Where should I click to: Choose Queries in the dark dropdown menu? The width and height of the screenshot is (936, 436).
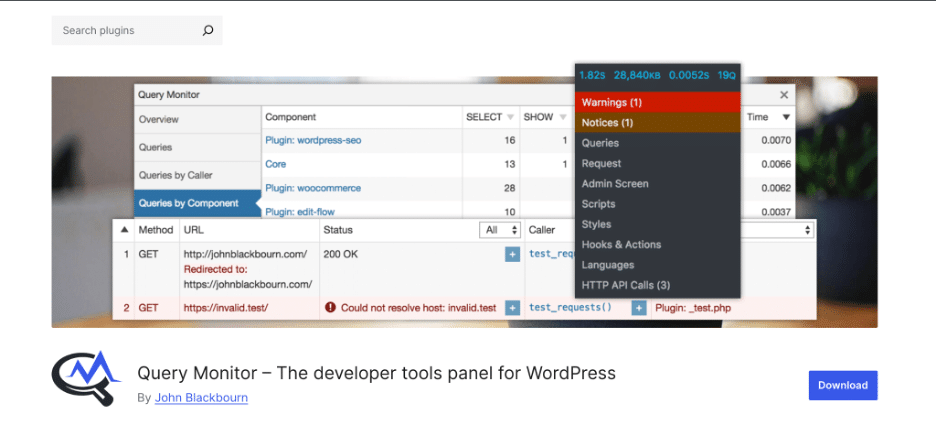pyautogui.click(x=657, y=143)
